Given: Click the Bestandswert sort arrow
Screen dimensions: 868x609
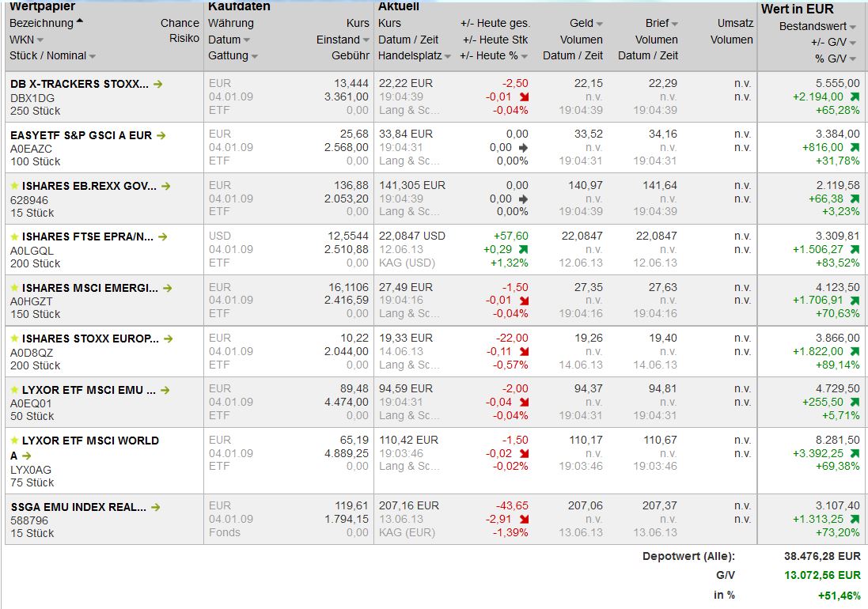Looking at the screenshot, I should coord(853,27).
